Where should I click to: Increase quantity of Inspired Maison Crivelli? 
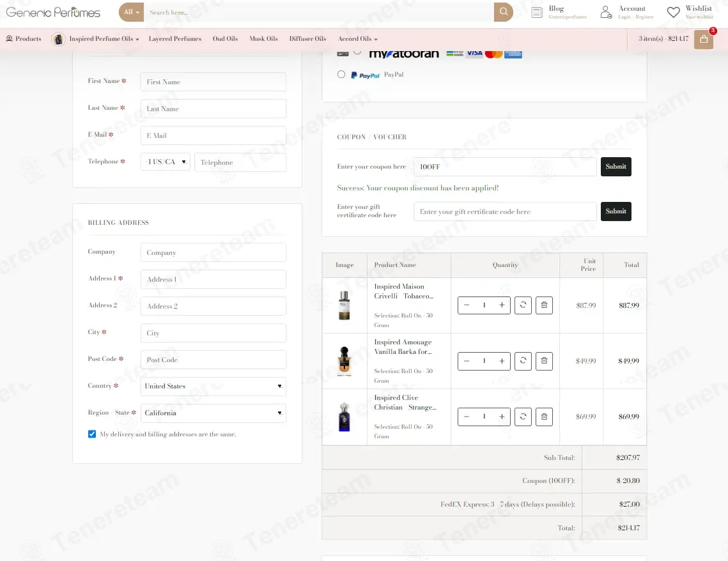coord(502,305)
